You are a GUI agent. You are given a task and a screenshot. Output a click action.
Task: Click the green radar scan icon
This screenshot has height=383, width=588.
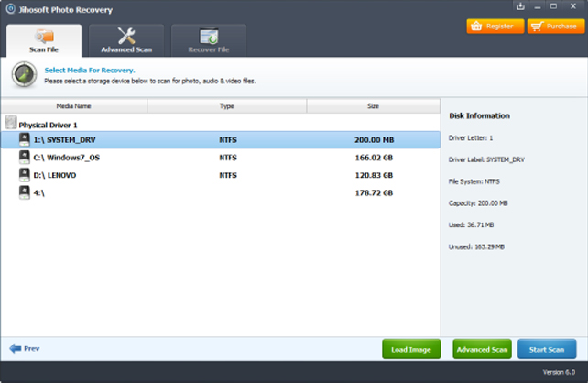[23, 75]
